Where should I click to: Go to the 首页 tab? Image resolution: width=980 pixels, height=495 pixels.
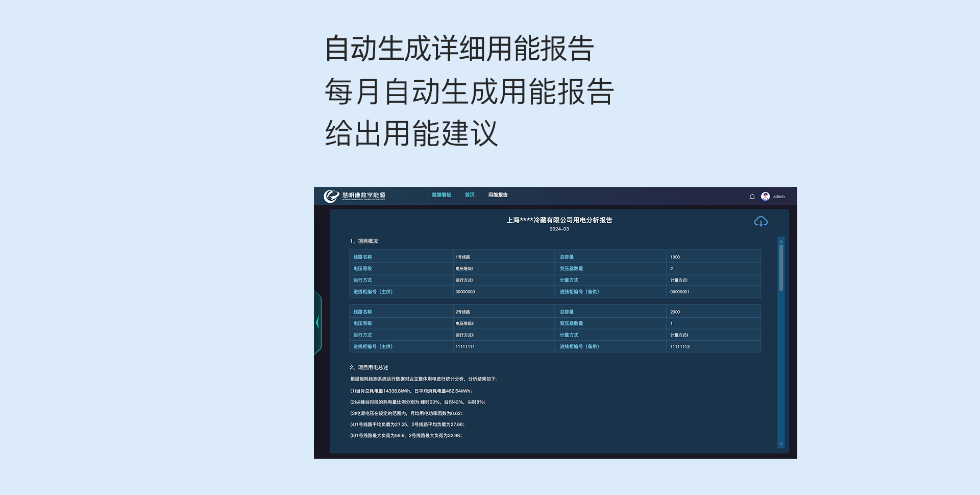click(x=470, y=195)
